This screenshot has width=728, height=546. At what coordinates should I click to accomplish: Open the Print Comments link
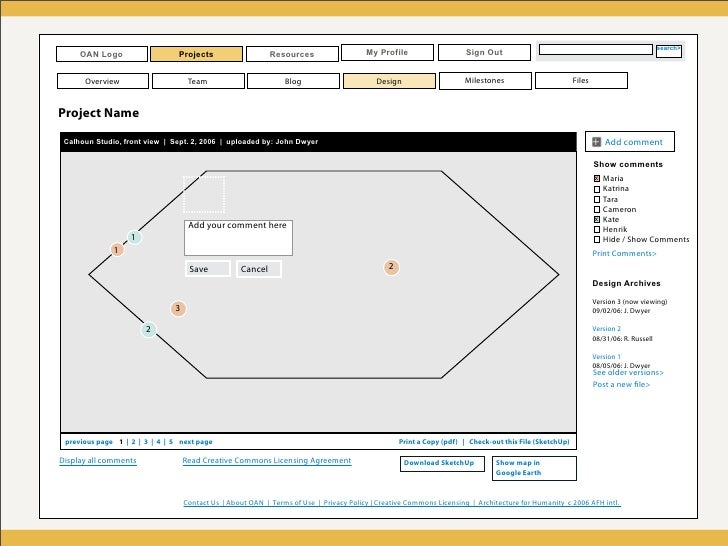(625, 254)
